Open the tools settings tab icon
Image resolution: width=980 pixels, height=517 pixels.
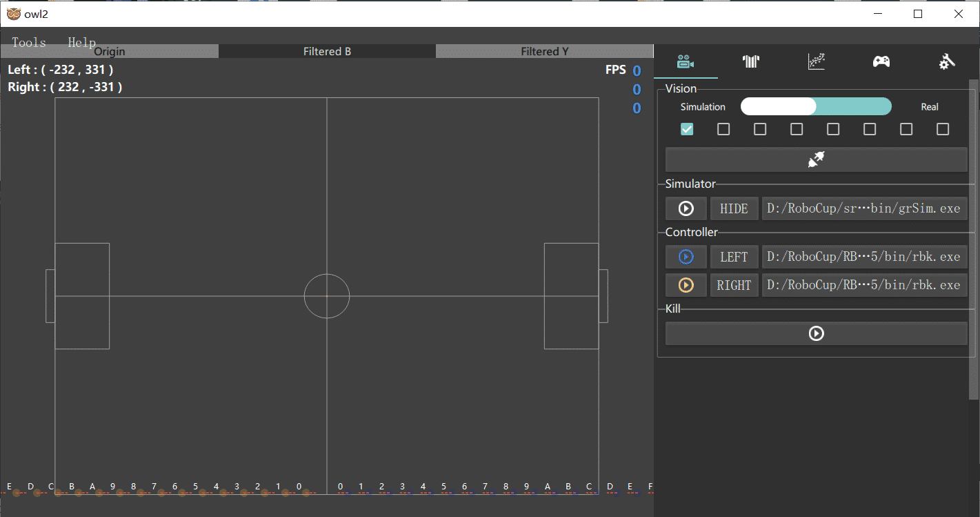pos(947,61)
